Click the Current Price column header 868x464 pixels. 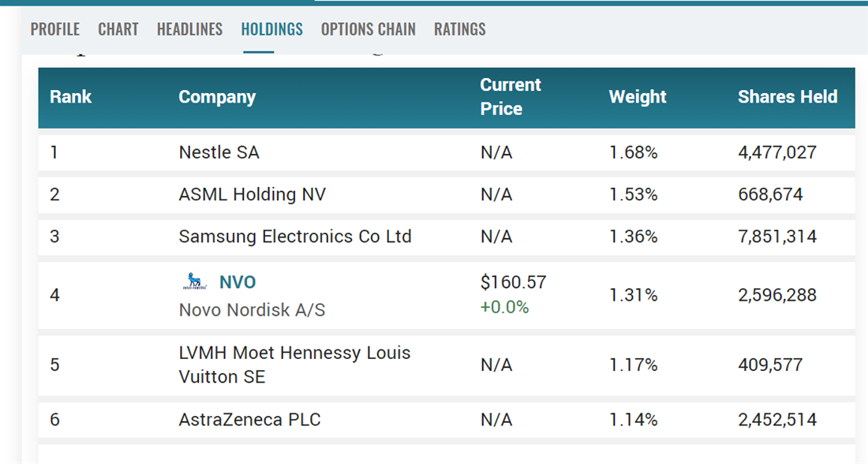(511, 97)
